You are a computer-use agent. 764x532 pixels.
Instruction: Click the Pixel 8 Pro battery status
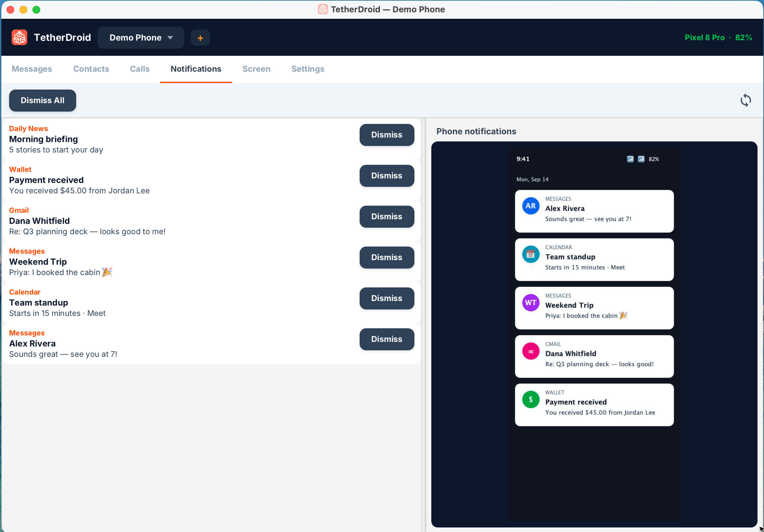[718, 38]
